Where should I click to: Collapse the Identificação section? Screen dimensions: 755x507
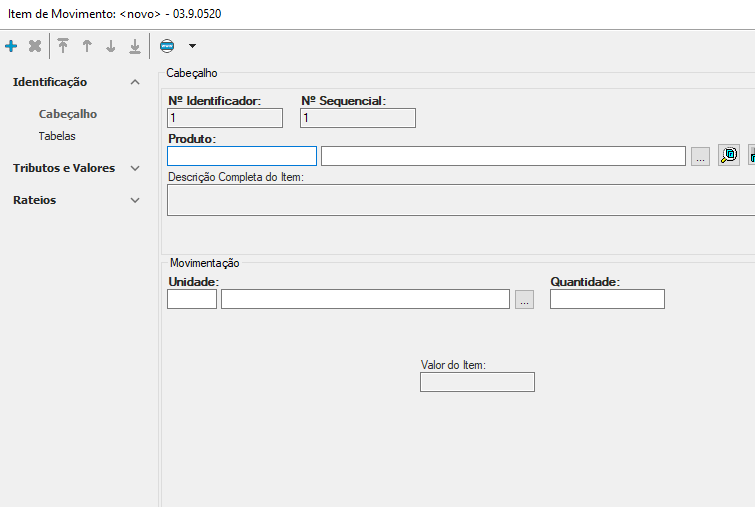(135, 82)
